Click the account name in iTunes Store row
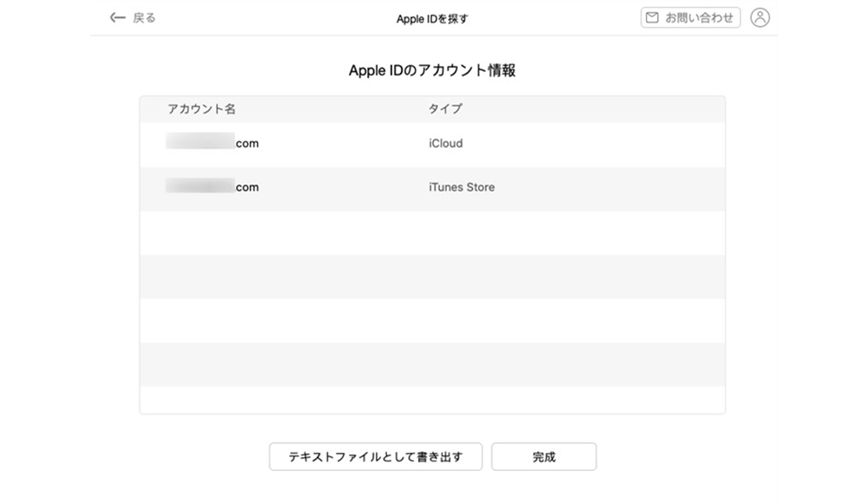Viewport: 868px width, 503px height. pos(212,186)
